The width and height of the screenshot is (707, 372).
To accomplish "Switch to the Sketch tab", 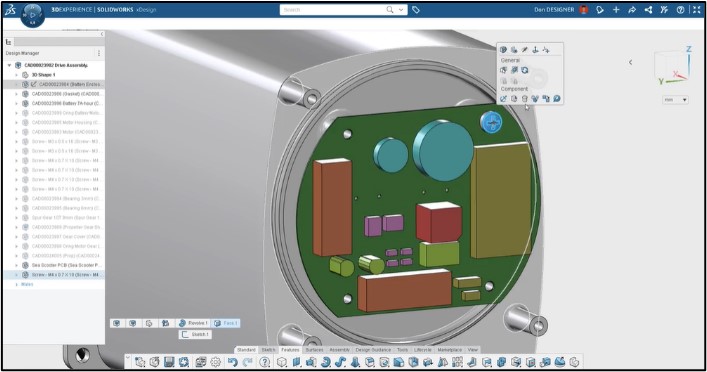I will click(x=268, y=350).
